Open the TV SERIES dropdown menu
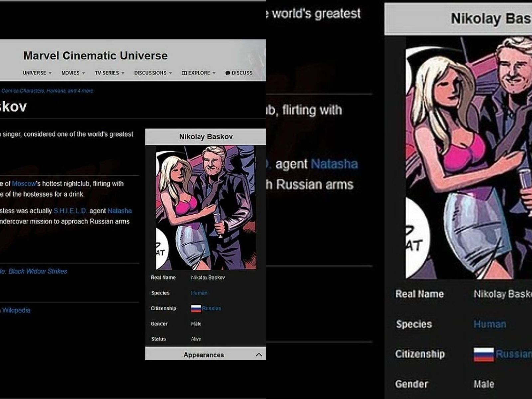Screen dimensions: 532x399 (x=109, y=73)
